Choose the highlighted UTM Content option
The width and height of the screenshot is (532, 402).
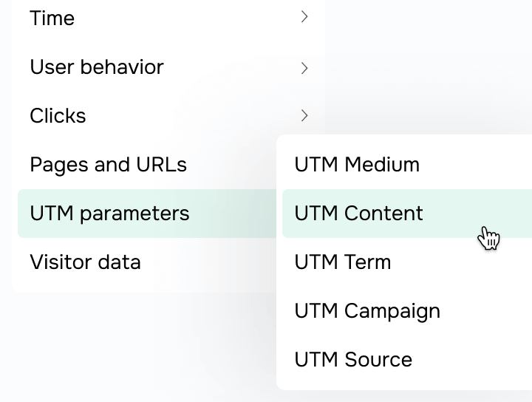pyautogui.click(x=407, y=214)
